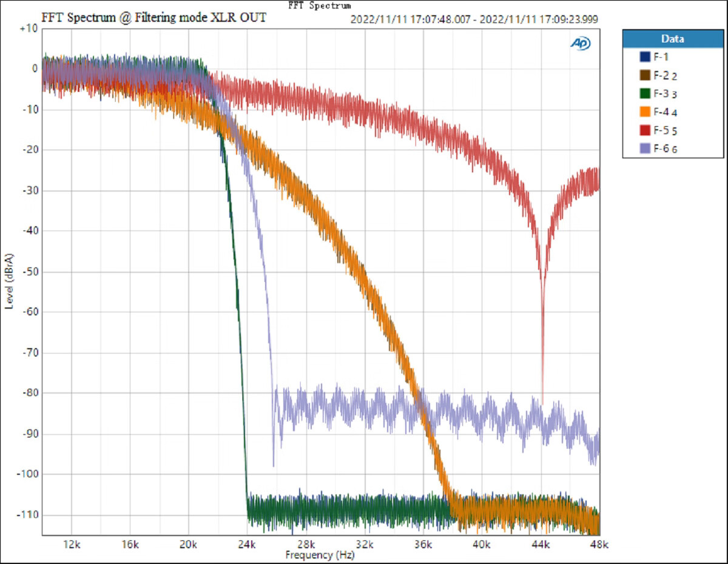Click the chart title mentioning XLR OUT
728x564 pixels.
tap(153, 18)
